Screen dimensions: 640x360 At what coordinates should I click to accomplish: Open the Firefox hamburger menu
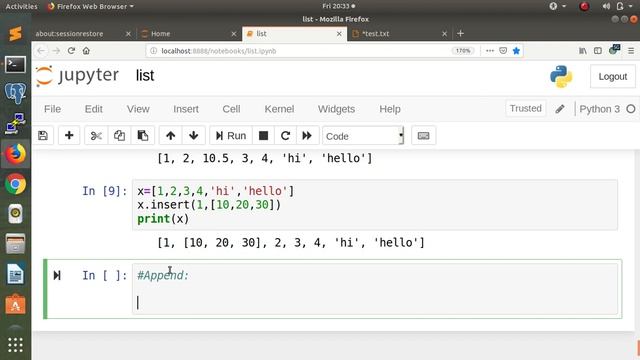[631, 51]
